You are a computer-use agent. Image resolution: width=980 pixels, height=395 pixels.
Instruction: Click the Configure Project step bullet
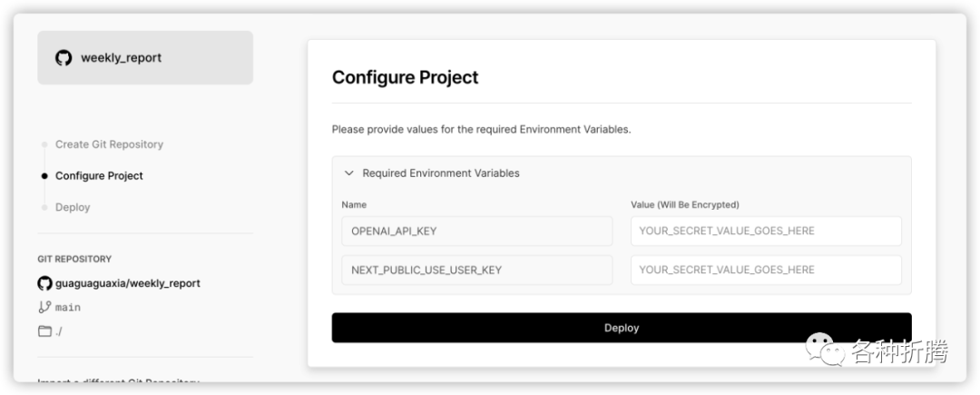44,176
